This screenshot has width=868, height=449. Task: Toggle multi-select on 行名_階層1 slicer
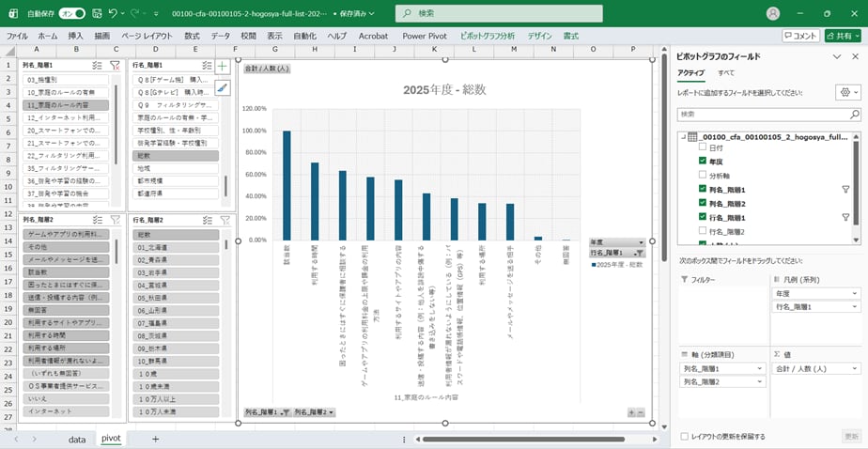[x=206, y=66]
